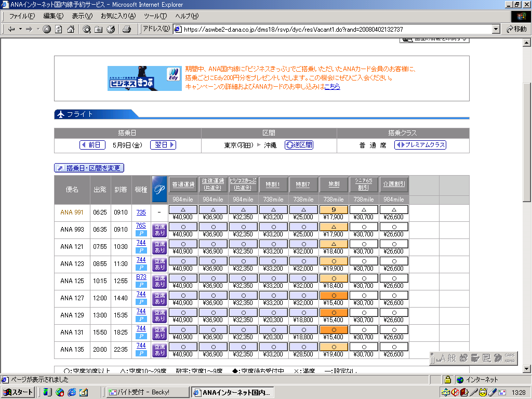Open the Forward button history dropdown arrow
The image size is (532, 399).
point(38,29)
